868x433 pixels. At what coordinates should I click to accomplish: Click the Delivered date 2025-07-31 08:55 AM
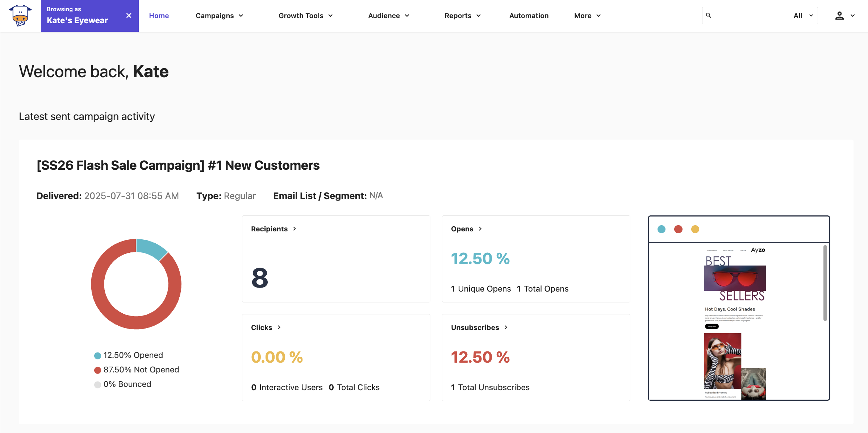(x=132, y=196)
